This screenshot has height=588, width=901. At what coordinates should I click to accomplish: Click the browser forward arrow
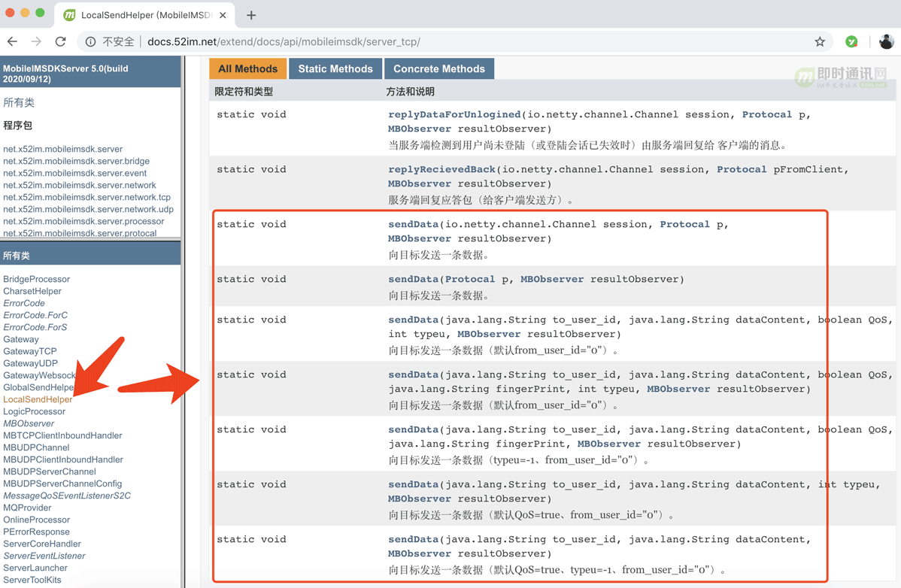point(36,42)
